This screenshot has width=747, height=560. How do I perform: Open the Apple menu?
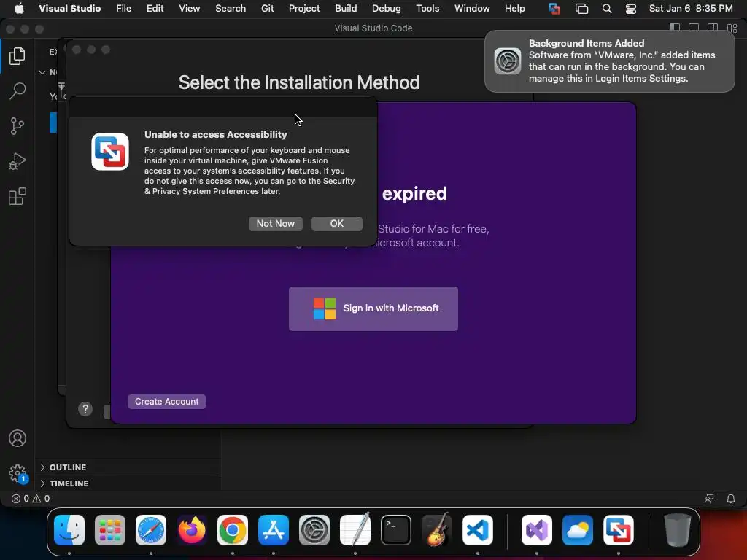(18, 9)
